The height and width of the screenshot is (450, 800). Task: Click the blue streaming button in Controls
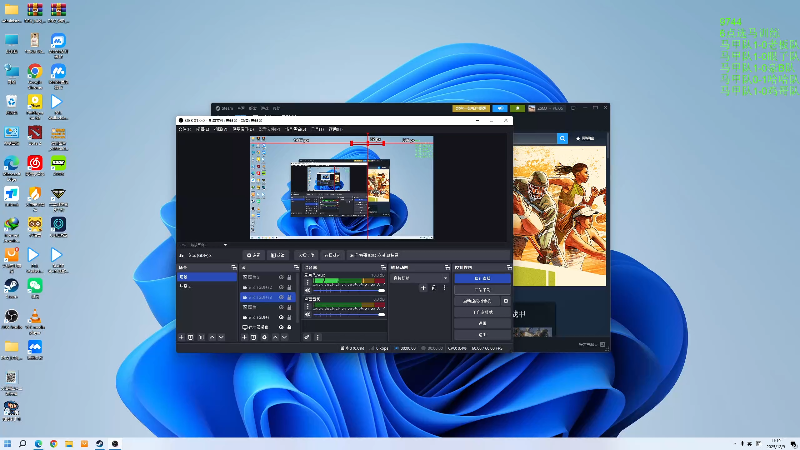tap(483, 278)
